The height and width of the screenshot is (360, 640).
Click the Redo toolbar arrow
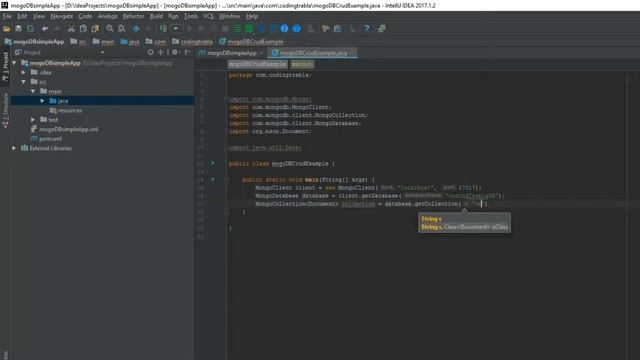(57, 29)
